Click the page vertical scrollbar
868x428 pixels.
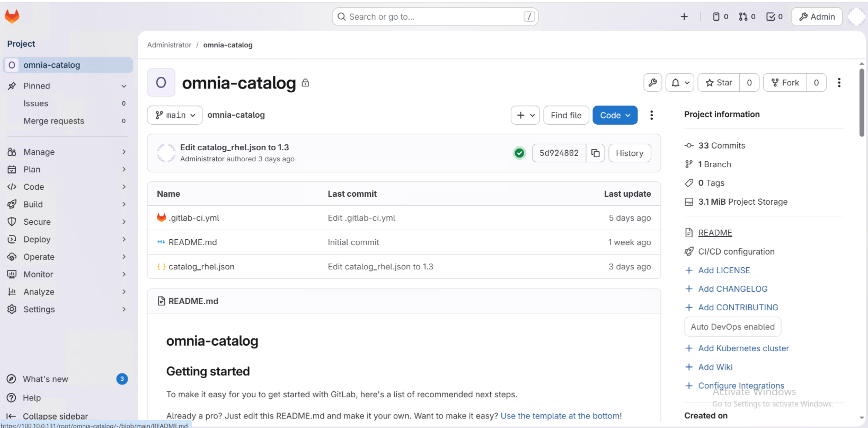click(x=862, y=103)
